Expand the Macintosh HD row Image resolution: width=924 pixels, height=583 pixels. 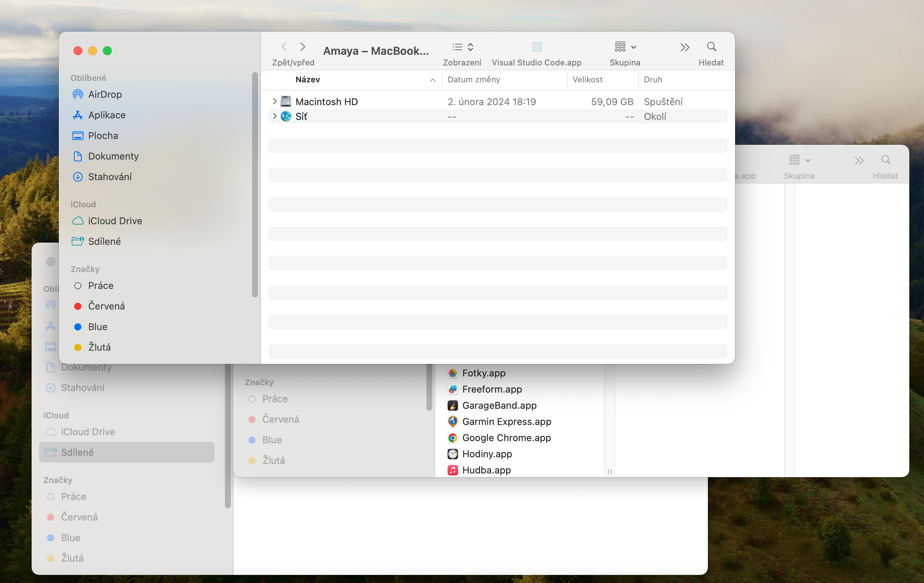point(274,101)
